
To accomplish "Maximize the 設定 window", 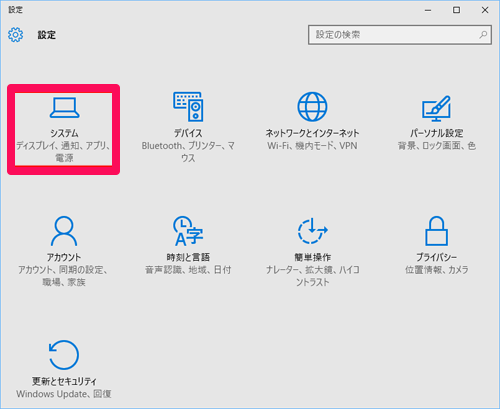I will click(x=456, y=10).
